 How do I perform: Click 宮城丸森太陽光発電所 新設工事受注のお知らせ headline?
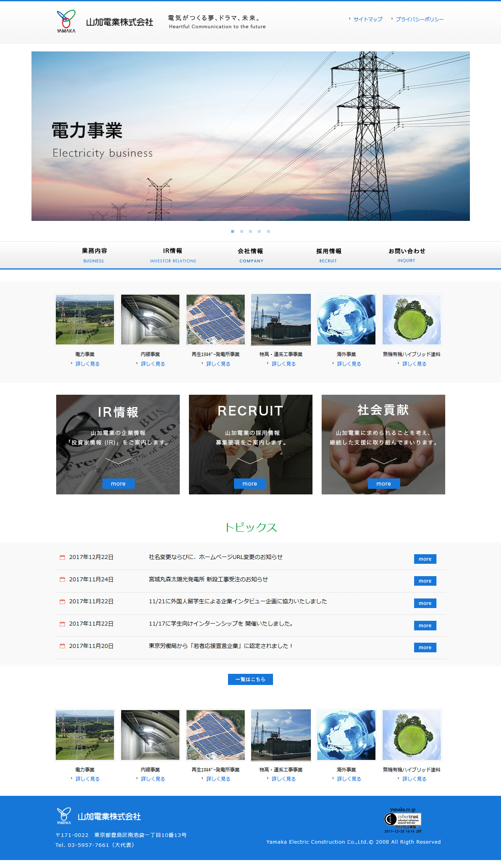coord(208,579)
